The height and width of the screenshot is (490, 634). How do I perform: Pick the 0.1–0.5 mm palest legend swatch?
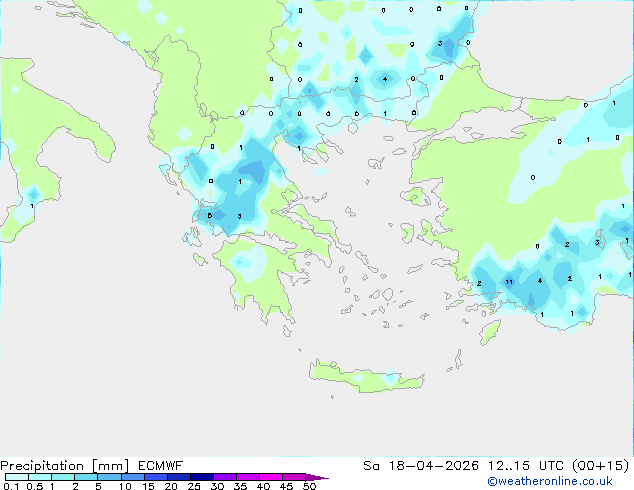[17, 477]
